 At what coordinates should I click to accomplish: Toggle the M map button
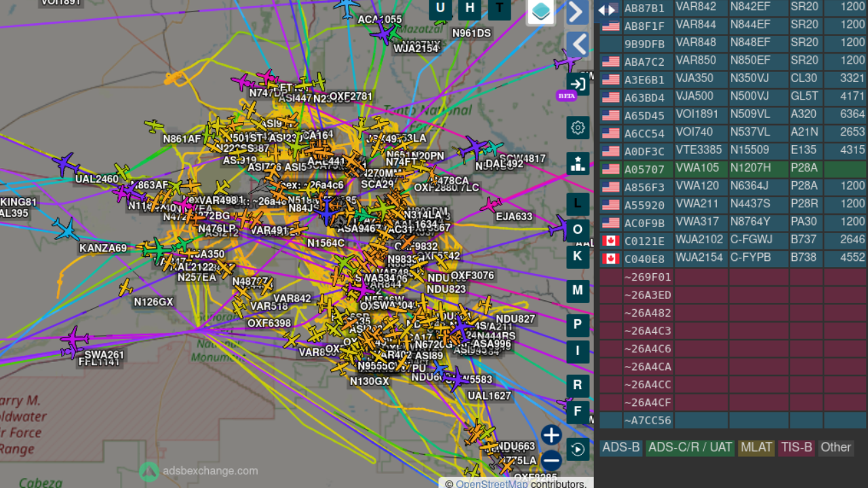pyautogui.click(x=578, y=291)
